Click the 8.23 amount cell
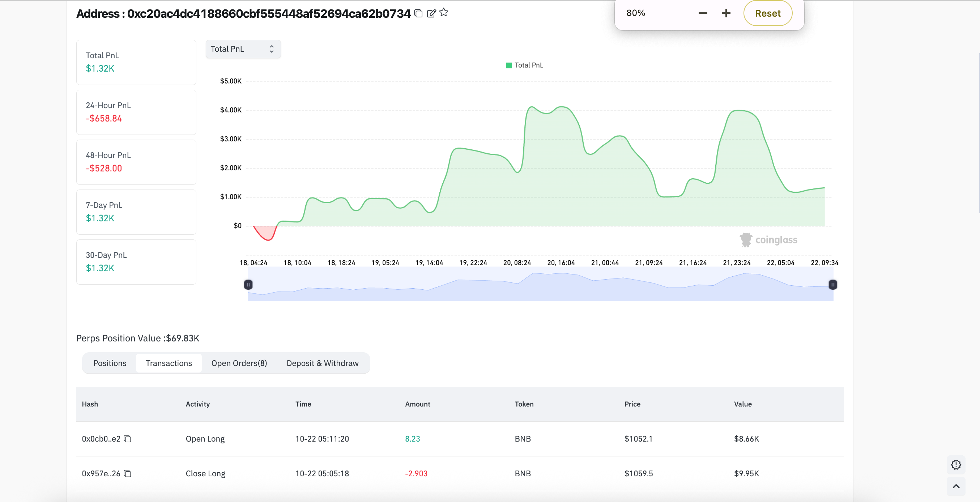Image resolution: width=980 pixels, height=502 pixels. 412,439
